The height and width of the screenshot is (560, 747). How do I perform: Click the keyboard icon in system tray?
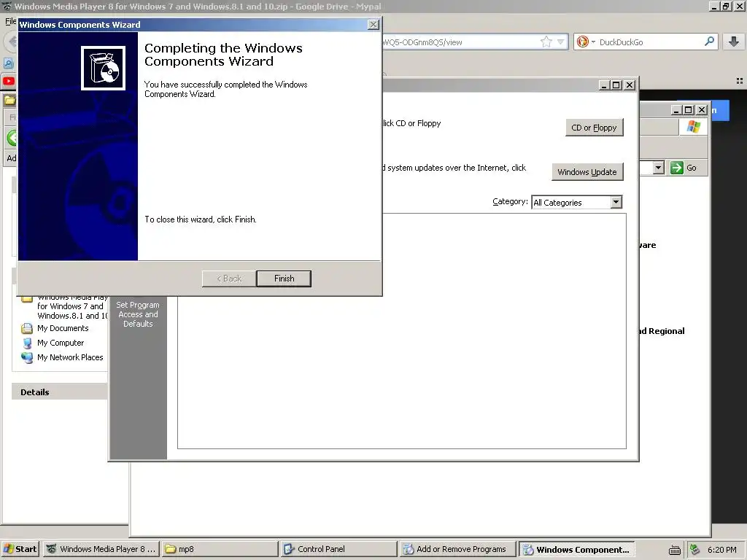[x=675, y=550]
